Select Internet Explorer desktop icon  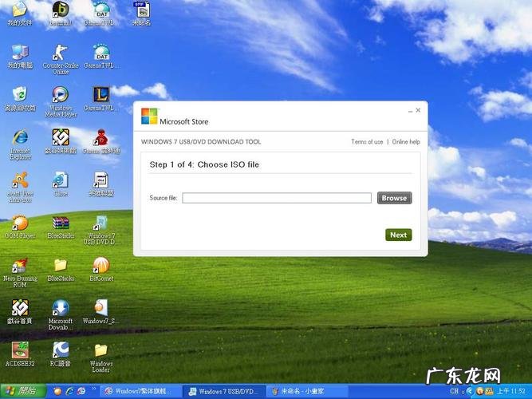20,138
